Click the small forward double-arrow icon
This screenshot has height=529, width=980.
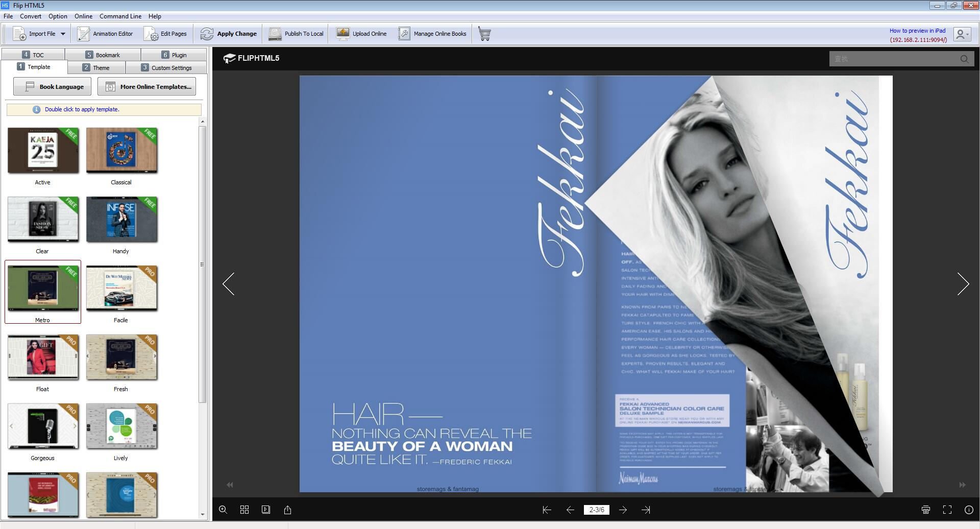click(x=962, y=485)
